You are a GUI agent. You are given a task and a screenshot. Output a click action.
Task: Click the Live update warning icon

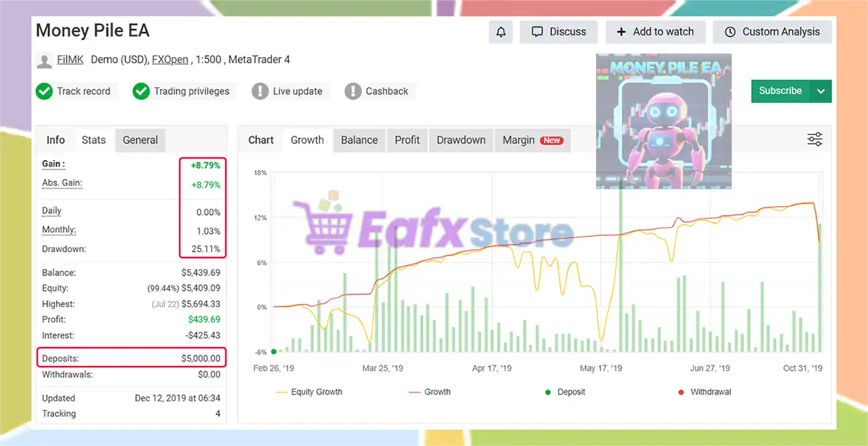click(260, 92)
